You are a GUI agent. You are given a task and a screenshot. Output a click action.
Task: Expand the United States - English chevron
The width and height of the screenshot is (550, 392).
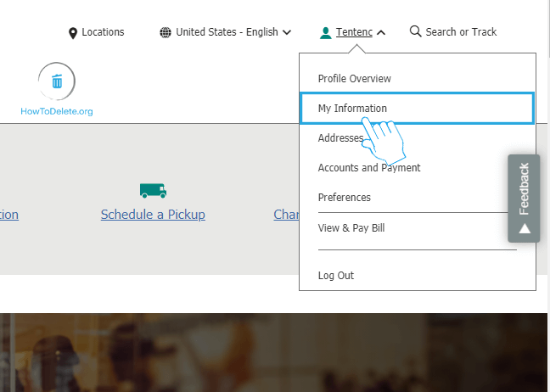287,32
